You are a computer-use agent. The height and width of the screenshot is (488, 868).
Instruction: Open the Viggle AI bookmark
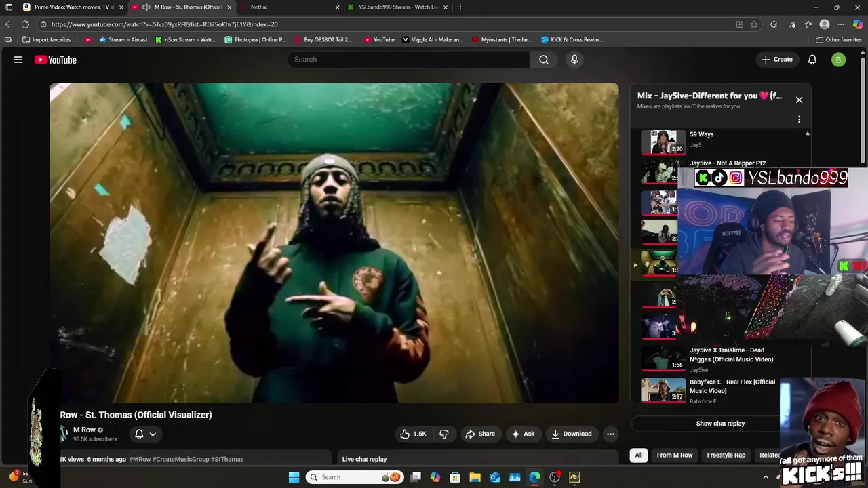pyautogui.click(x=433, y=39)
